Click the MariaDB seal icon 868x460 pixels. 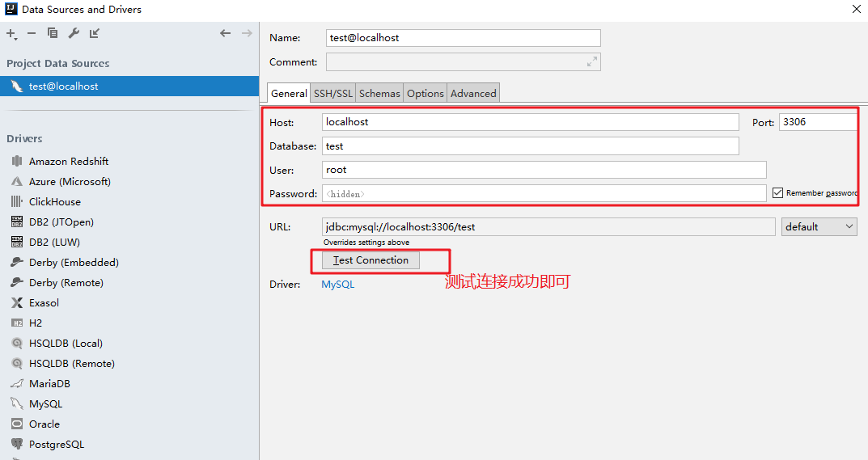(17, 384)
